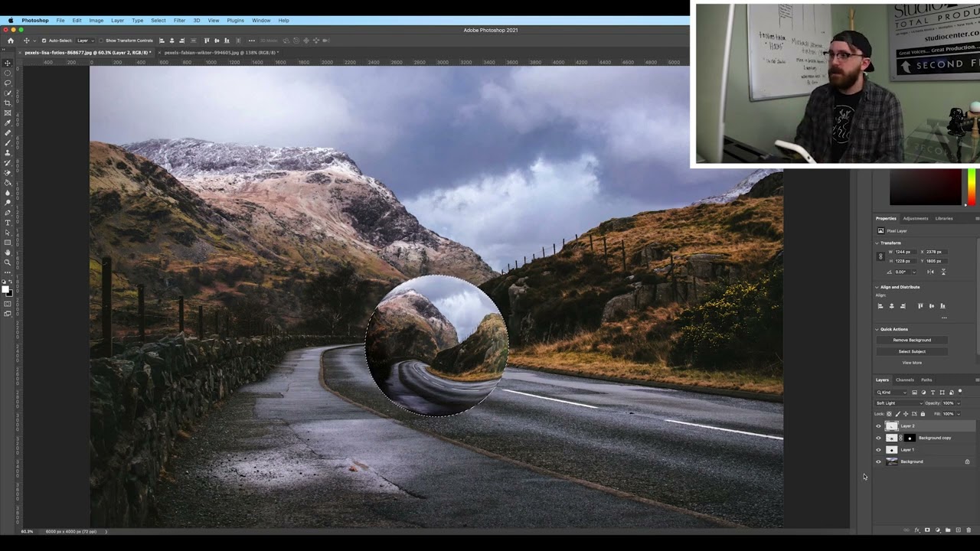Open the Soft Light blend mode dropdown
This screenshot has height=551, width=980.
pos(899,403)
